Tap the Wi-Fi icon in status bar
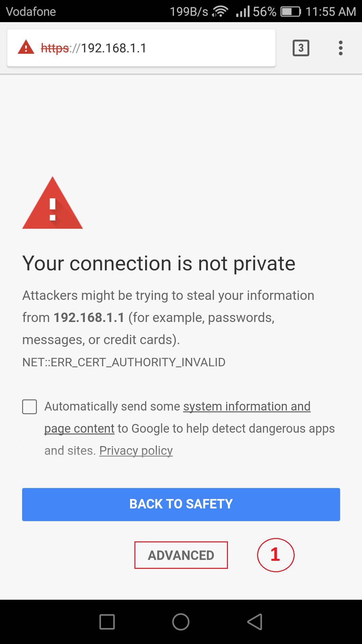Image resolution: width=362 pixels, height=644 pixels. (x=220, y=11)
